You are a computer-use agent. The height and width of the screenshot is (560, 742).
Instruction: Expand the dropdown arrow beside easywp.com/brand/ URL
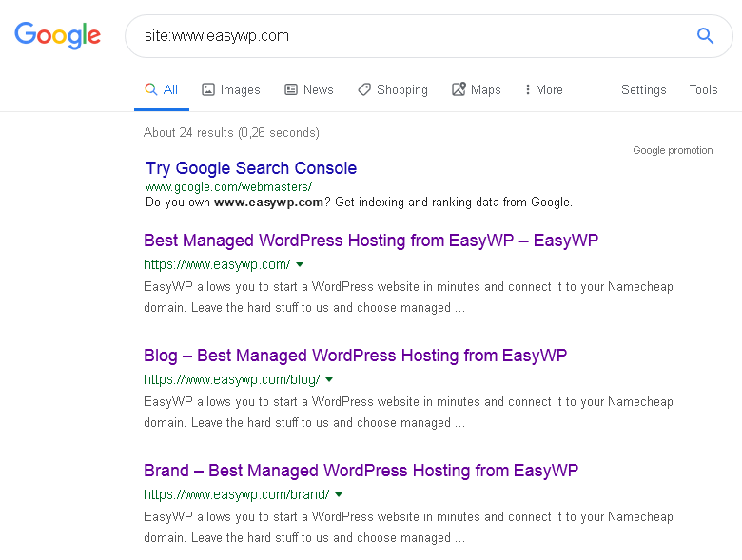pyautogui.click(x=339, y=494)
